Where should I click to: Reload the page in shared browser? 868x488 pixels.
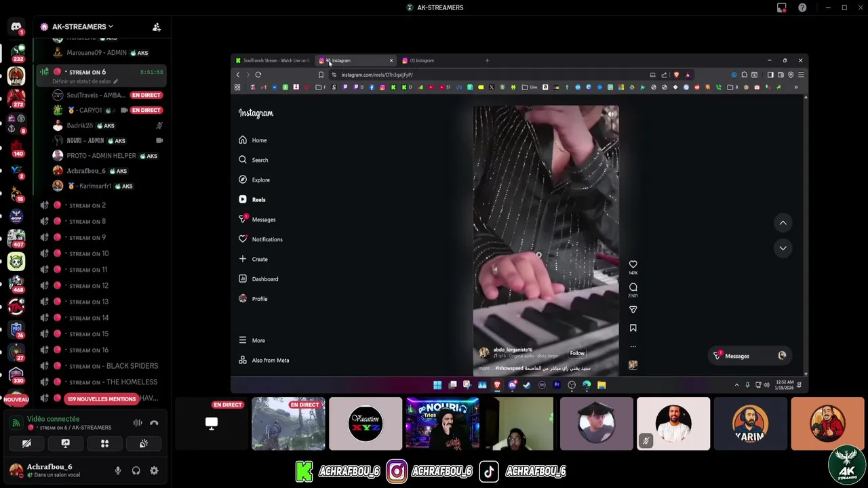pos(258,75)
